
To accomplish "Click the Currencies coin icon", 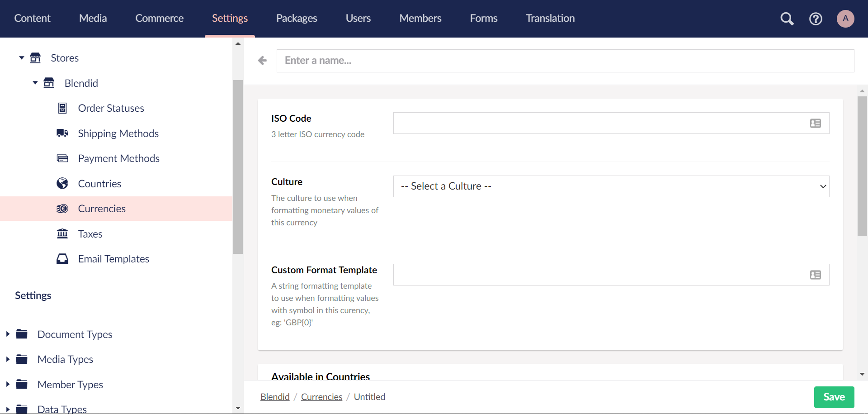I will [62, 209].
